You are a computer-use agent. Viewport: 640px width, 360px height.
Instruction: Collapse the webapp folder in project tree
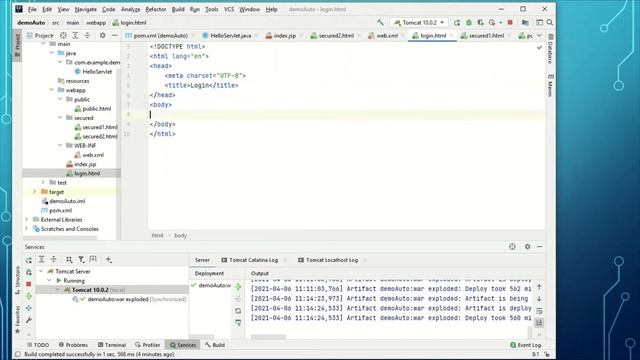coord(52,90)
